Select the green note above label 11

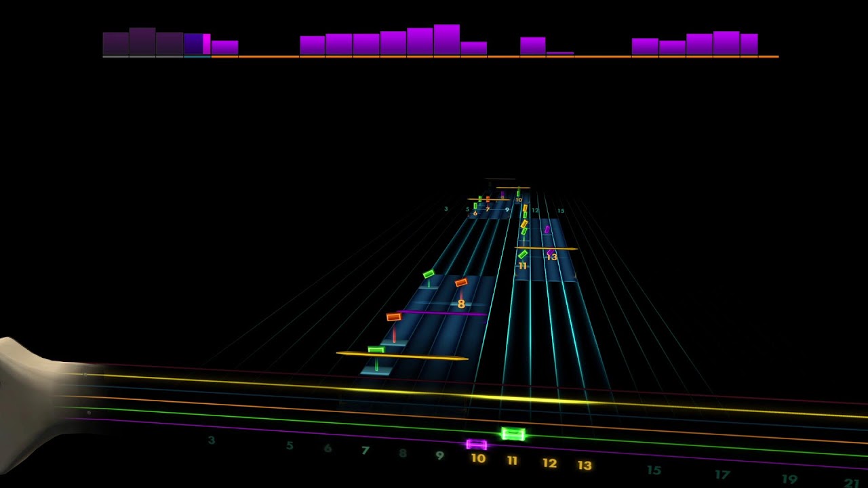tap(523, 254)
